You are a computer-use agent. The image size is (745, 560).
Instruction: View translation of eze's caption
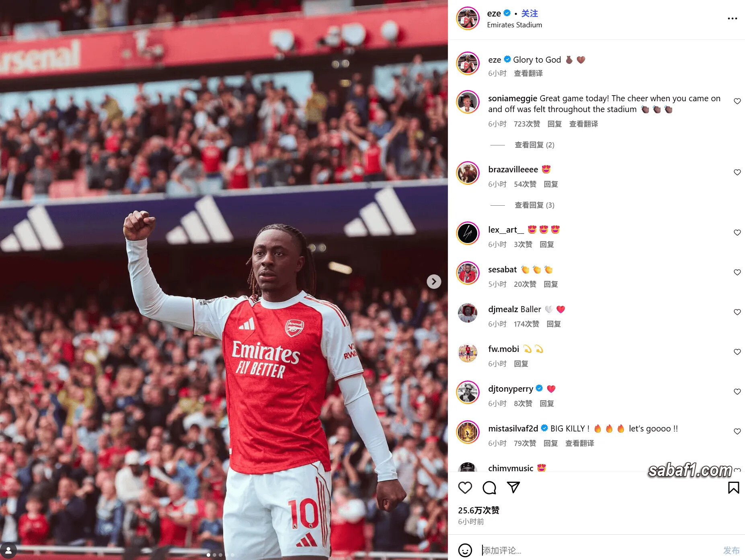tap(528, 74)
